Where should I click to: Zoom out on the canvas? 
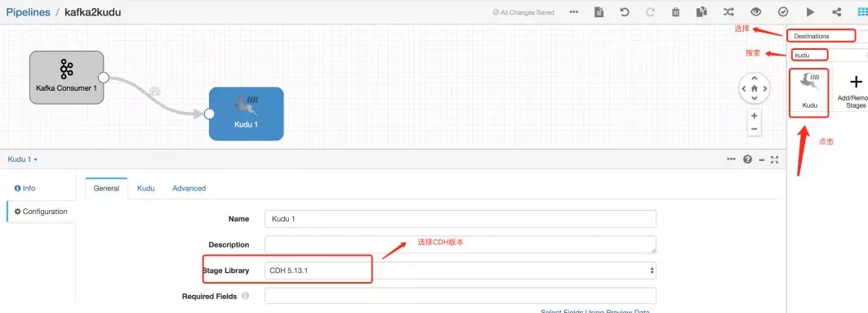tap(754, 129)
